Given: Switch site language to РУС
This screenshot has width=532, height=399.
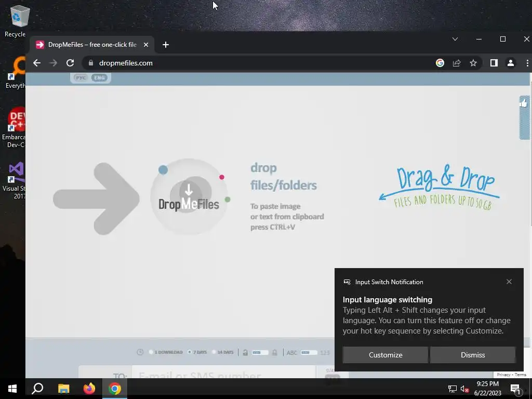Looking at the screenshot, I should (81, 78).
